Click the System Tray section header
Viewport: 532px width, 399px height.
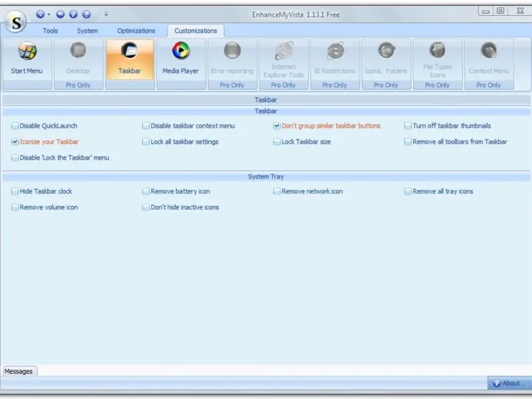click(266, 177)
